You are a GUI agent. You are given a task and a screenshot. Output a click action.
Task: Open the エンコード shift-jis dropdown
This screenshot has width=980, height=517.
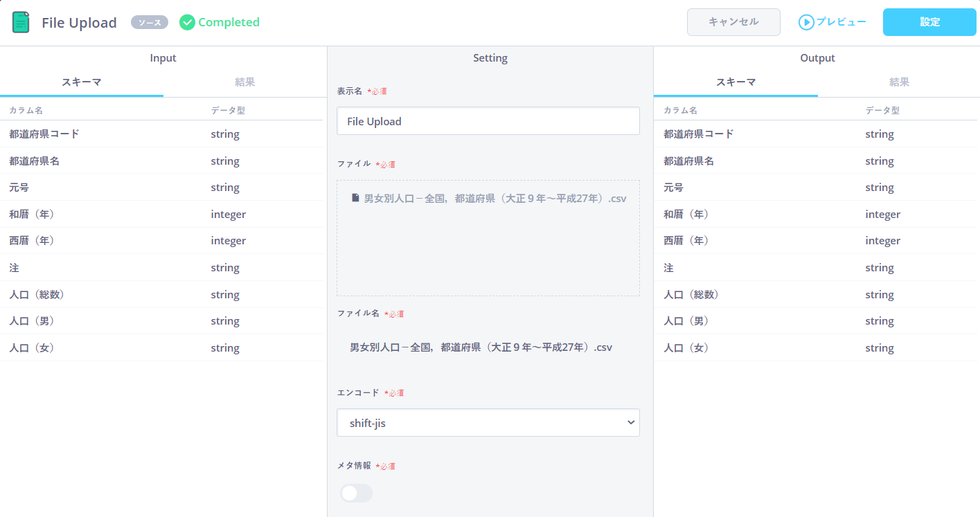[x=488, y=422]
